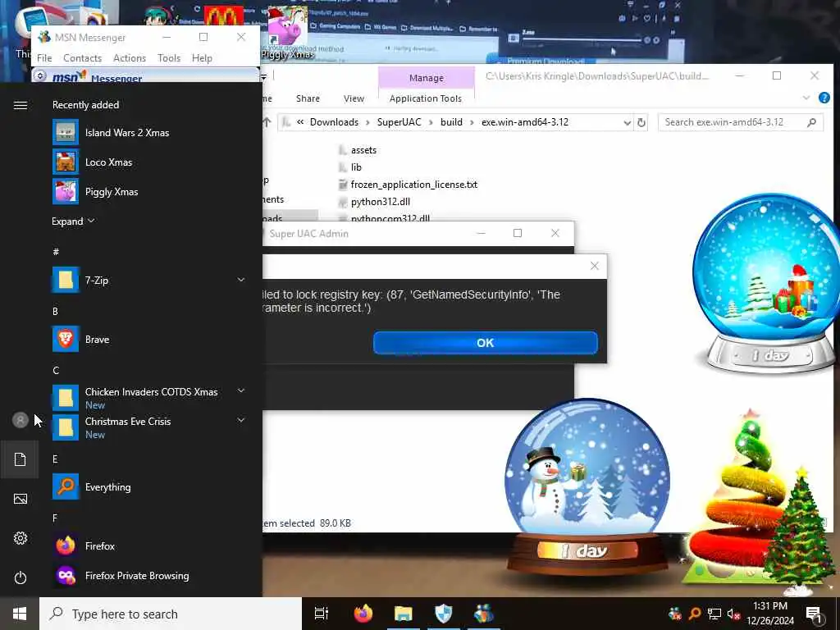Click the search exe.win-amd64-3.12 field
This screenshot has height=630, width=840.
[741, 123]
